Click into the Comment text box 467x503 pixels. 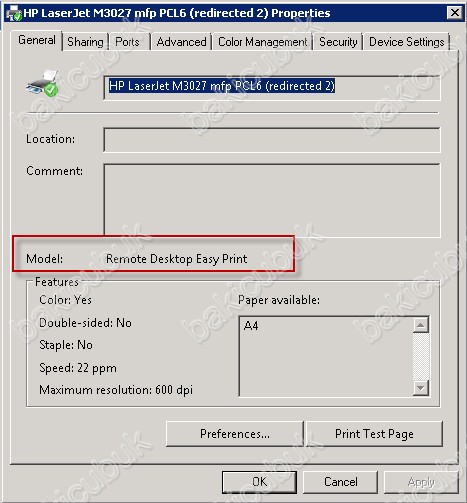coord(272,200)
